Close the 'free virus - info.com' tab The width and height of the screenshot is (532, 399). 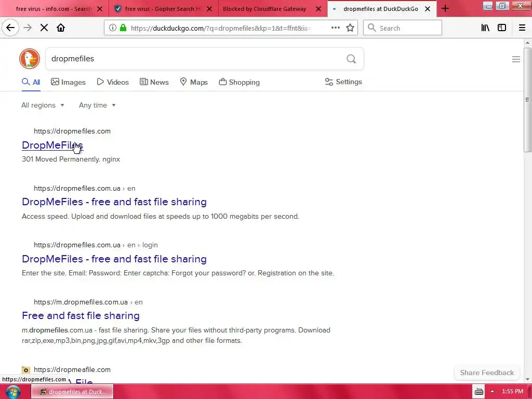click(x=100, y=9)
